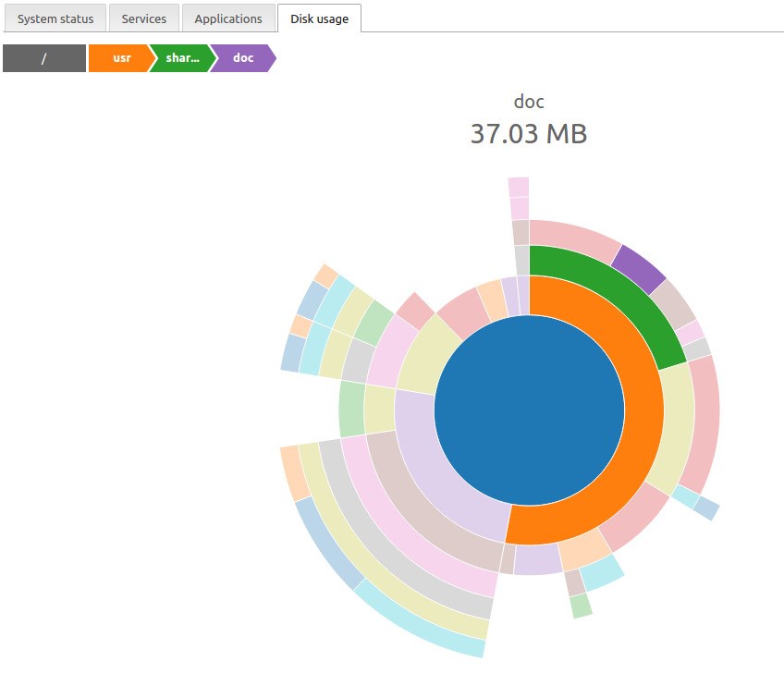Click the blue center circle of sunburst
This screenshot has width=784, height=685.
pyautogui.click(x=529, y=410)
